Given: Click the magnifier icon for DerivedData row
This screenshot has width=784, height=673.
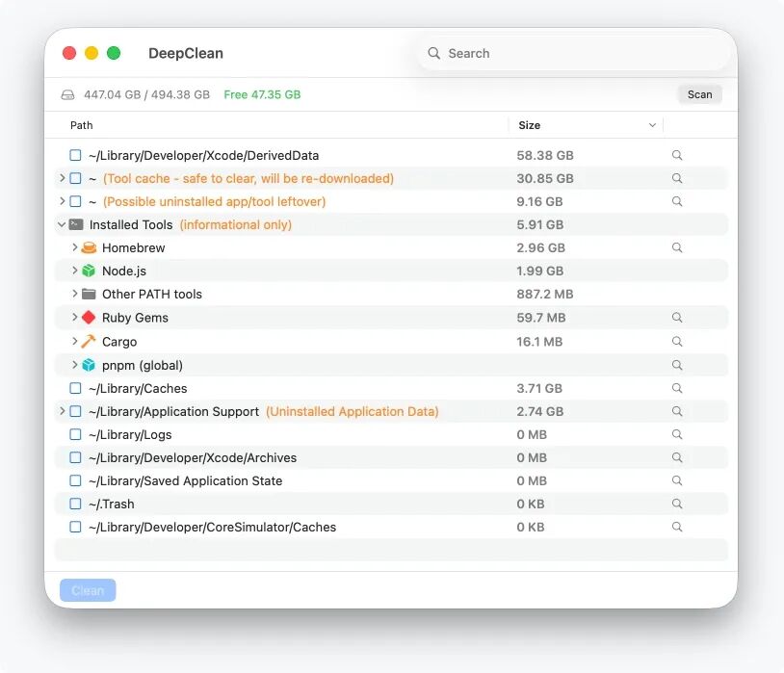Looking at the screenshot, I should [677, 155].
